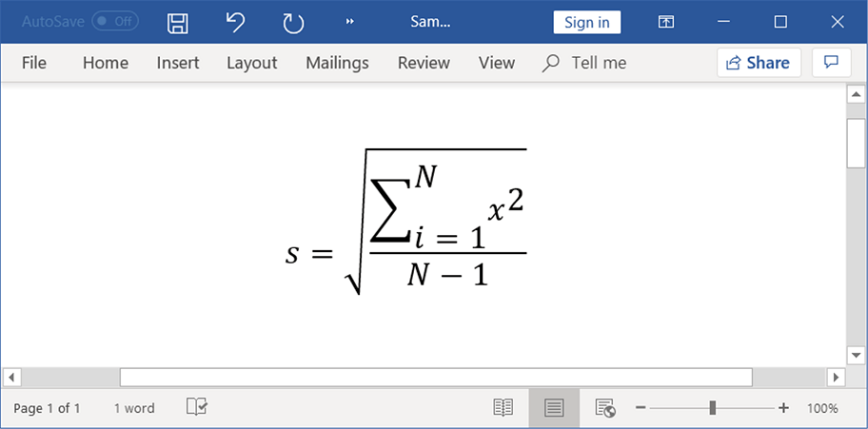
Task: Redo the last action
Action: coord(293,22)
